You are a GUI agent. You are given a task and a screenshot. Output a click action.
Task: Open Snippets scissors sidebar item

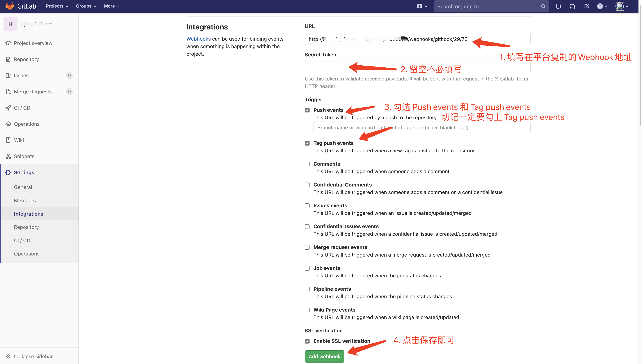tap(24, 156)
